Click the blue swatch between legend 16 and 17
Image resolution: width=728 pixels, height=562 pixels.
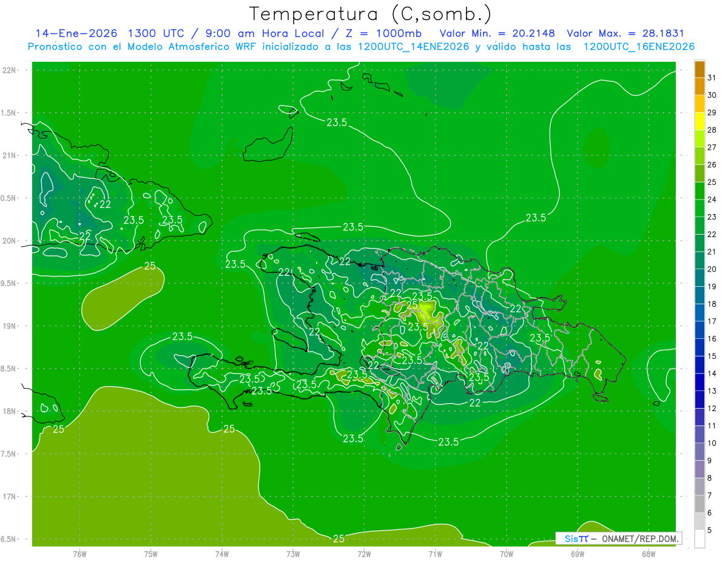pos(699,330)
